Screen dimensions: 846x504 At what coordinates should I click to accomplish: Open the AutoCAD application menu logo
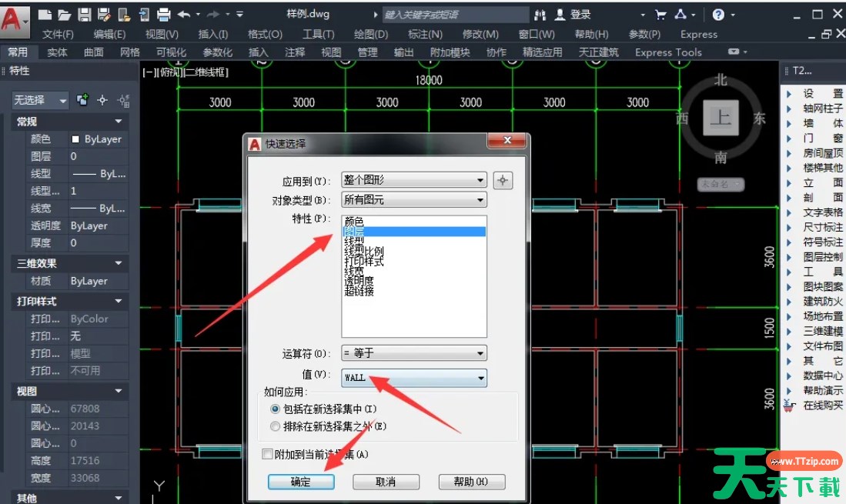[x=13, y=18]
